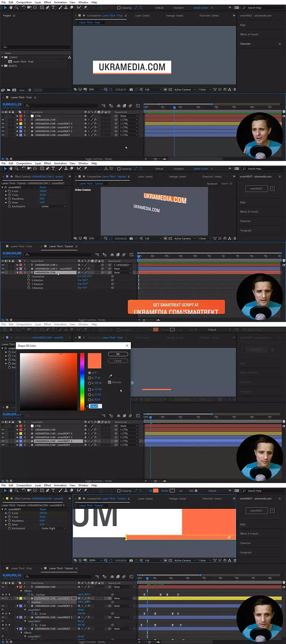286x644 pixels.
Task: Select the G green radio button
Action: (x=90, y=394)
